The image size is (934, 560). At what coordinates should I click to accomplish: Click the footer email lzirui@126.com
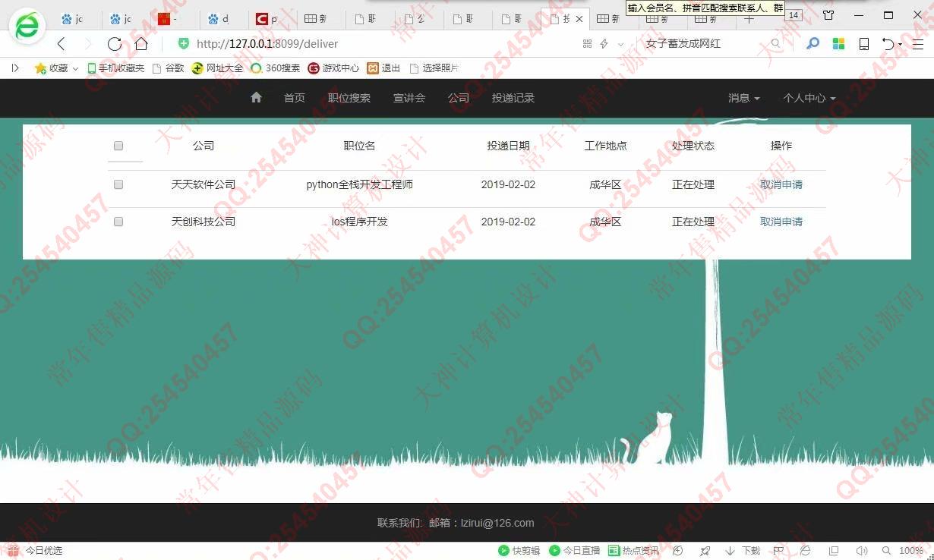(497, 523)
